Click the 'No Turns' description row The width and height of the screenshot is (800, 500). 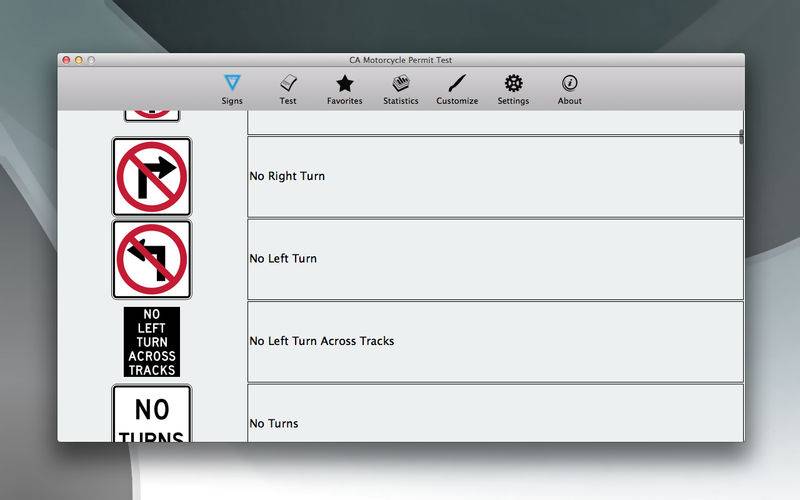495,413
